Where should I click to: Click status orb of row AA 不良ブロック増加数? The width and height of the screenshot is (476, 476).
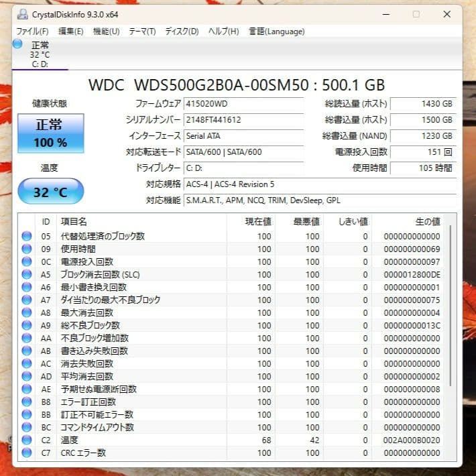click(x=27, y=338)
